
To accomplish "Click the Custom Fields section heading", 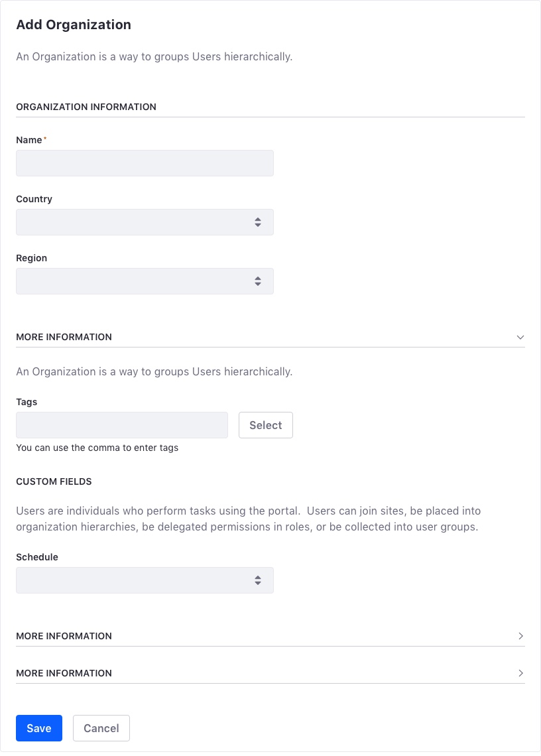I will coord(54,481).
